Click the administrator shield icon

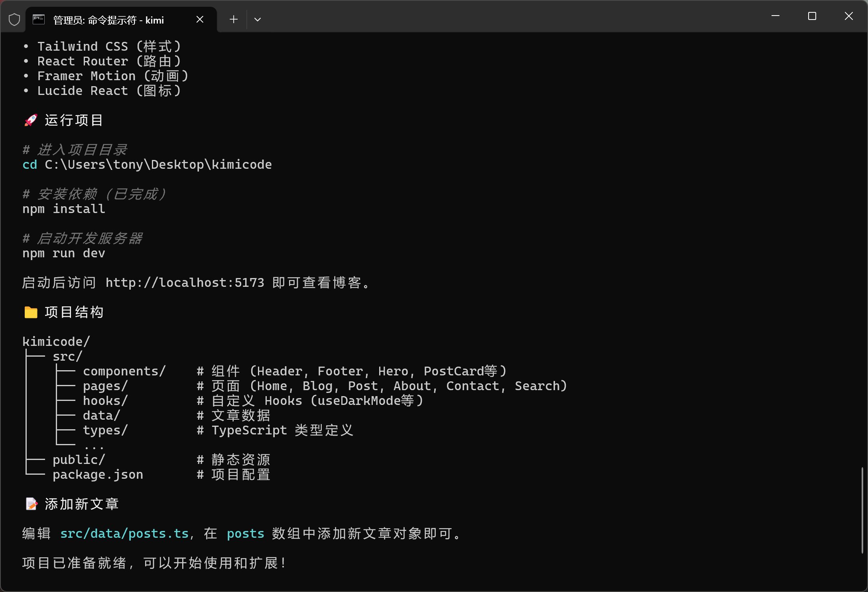point(14,20)
